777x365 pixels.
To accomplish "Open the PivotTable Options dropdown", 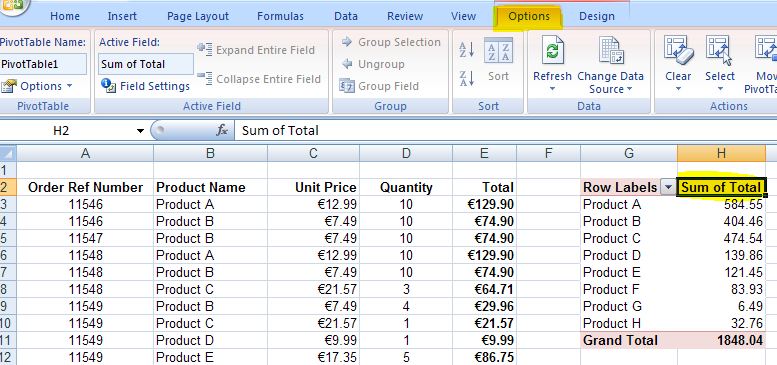I will [37, 86].
